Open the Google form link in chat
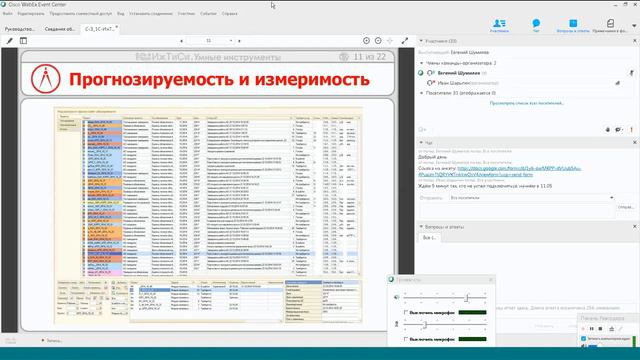Image resolution: width=640 pixels, height=360 pixels. pyautogui.click(x=500, y=171)
